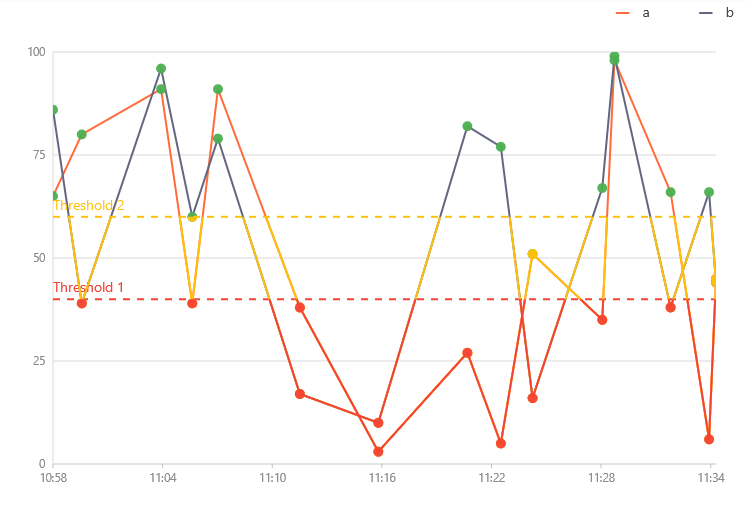This screenshot has height=509, width=746.
Task: Click the green point at 80 near 11:00
Action: [82, 134]
